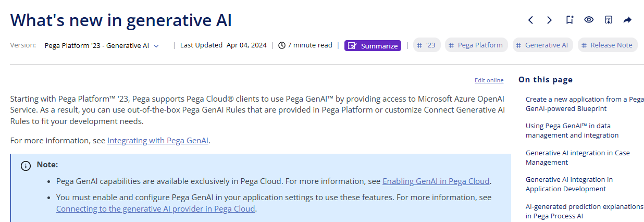Select the '23 tag chip
This screenshot has height=222, width=644.
[x=427, y=45]
